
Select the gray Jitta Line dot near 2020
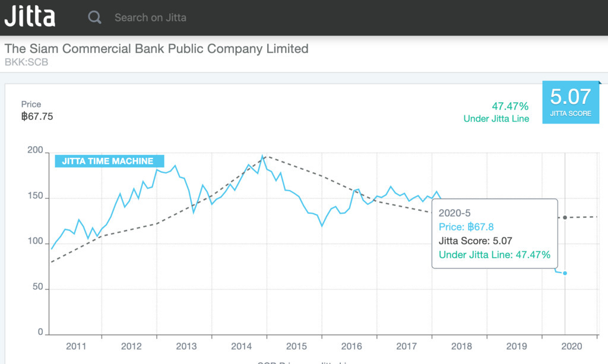point(565,217)
